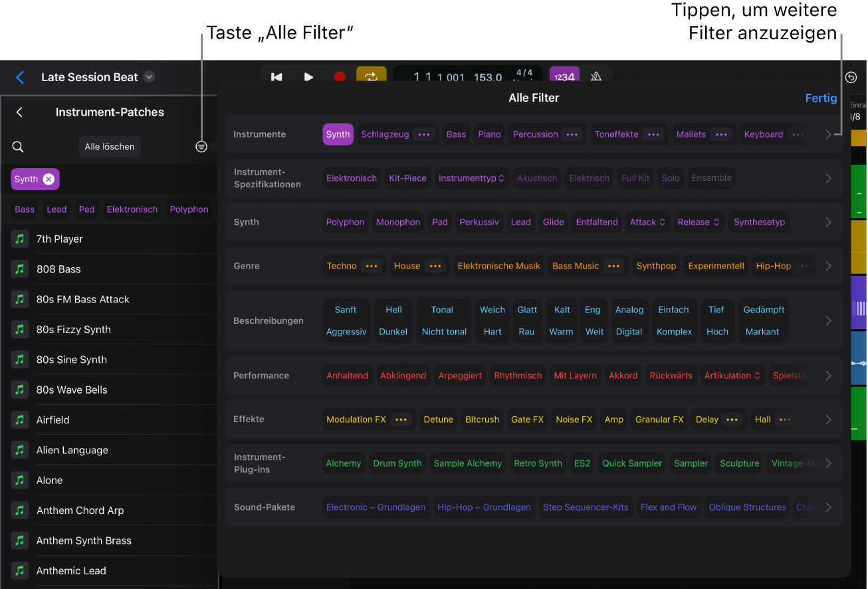
Task: Choose the Aggressiv description filter
Action: coord(346,332)
